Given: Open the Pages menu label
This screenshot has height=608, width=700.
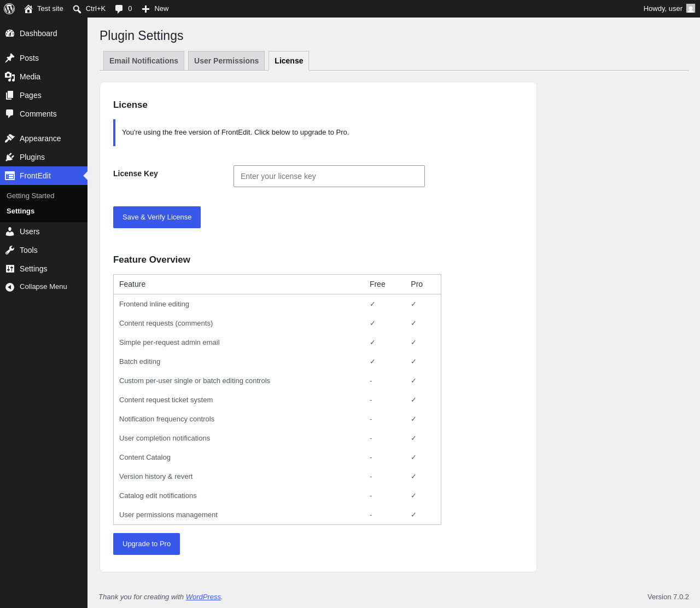Looking at the screenshot, I should pyautogui.click(x=31, y=95).
